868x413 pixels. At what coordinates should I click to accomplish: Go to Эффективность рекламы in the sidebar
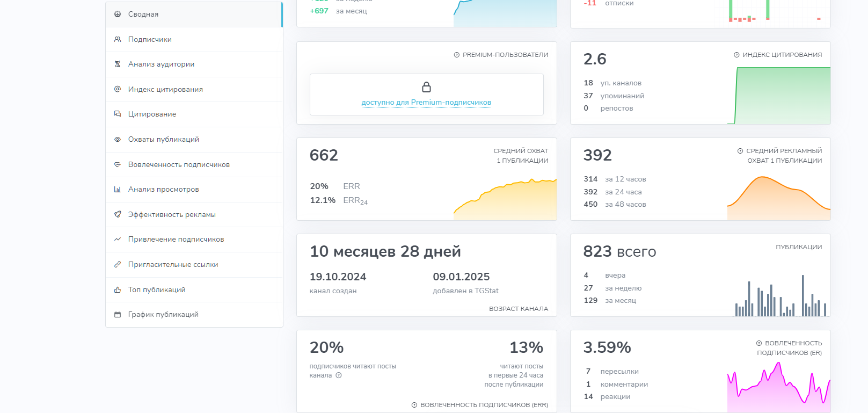tap(194, 214)
